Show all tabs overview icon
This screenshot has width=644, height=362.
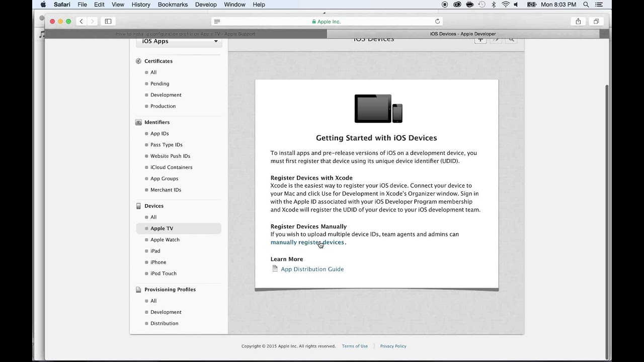coord(596,22)
